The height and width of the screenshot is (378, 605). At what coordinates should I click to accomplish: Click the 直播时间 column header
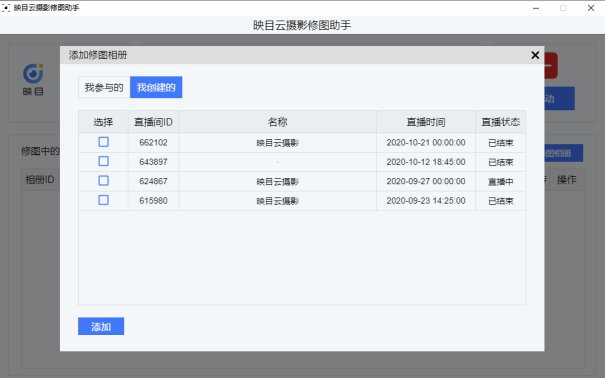pos(426,122)
